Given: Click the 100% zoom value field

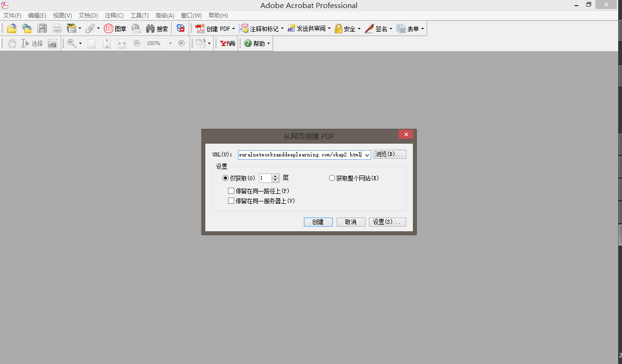Looking at the screenshot, I should [x=156, y=43].
